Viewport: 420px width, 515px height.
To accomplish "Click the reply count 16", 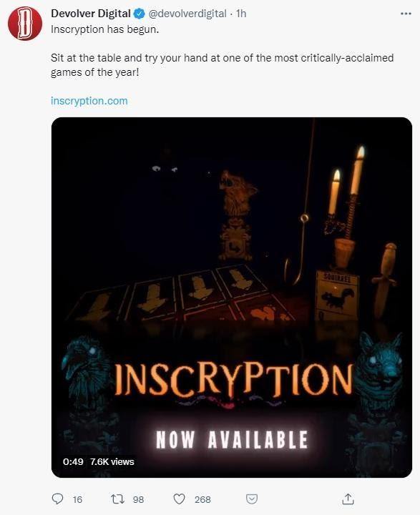I will [77, 499].
